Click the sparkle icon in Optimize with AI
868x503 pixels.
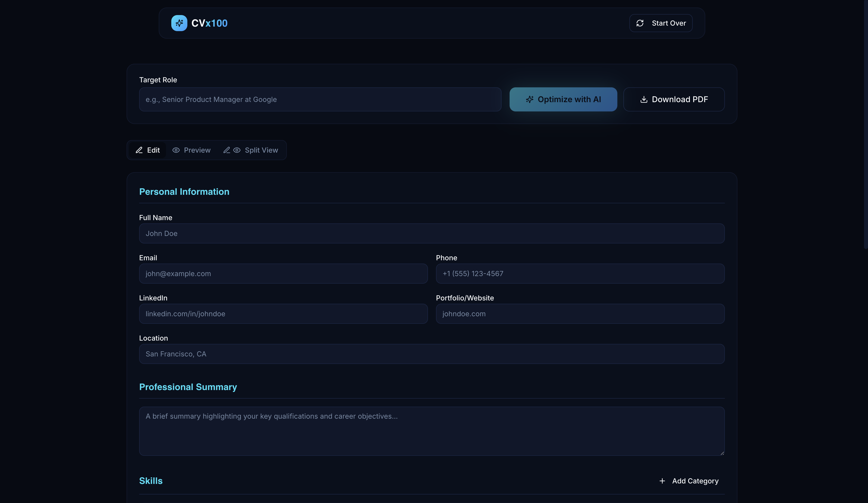click(529, 99)
